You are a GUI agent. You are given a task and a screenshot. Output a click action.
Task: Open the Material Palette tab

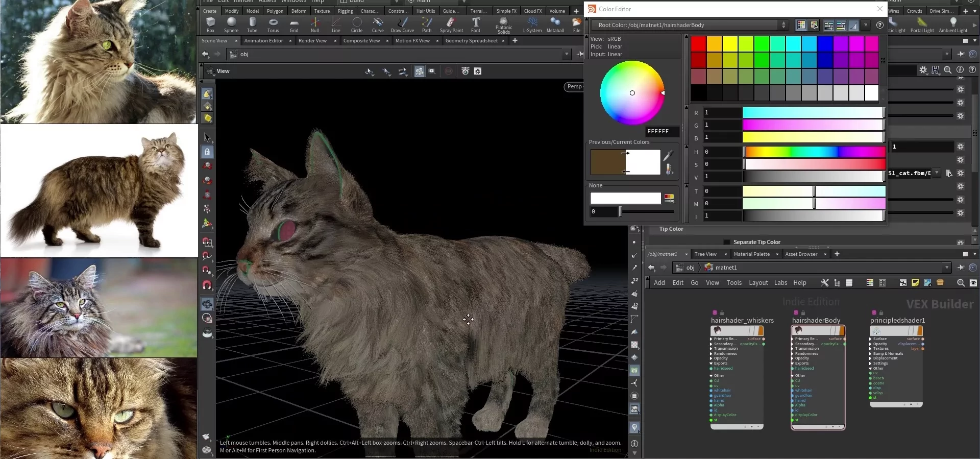[751, 254]
